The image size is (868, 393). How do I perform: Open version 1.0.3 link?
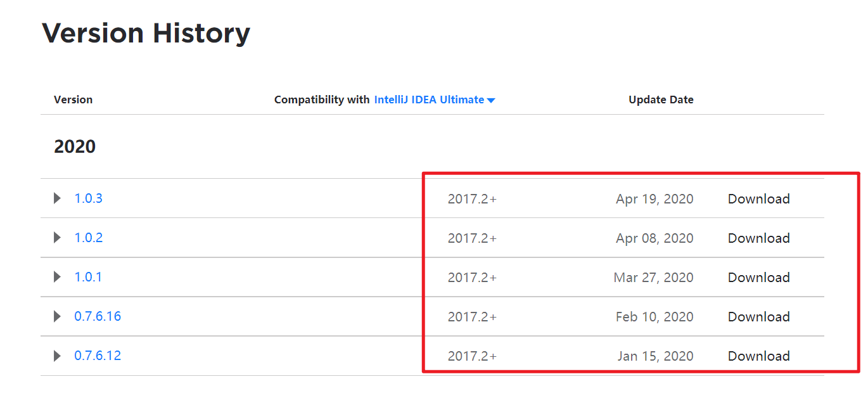pos(88,198)
